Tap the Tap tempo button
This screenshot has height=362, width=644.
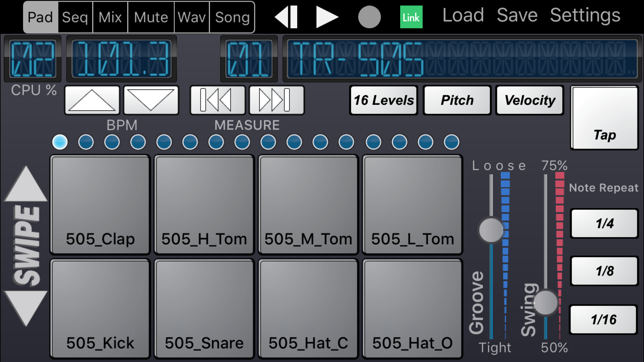pyautogui.click(x=605, y=118)
